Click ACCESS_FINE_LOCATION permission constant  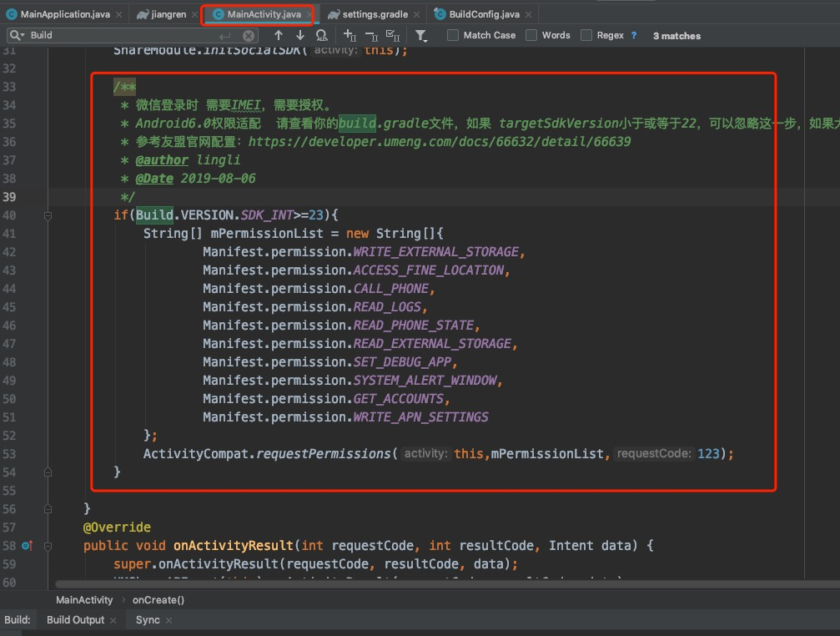click(429, 270)
